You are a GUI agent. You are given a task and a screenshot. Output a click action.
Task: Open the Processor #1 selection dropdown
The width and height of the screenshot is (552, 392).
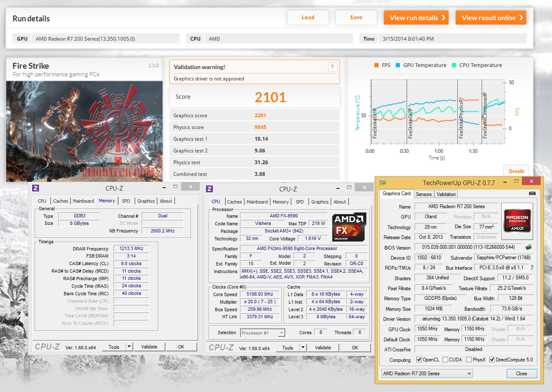coord(281,333)
